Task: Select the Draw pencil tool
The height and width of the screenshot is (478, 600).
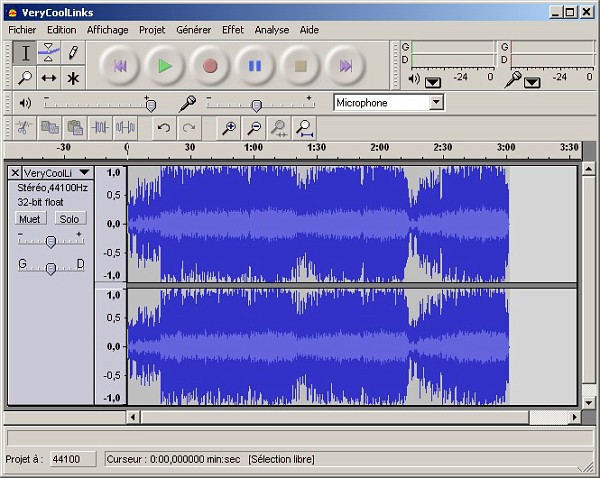Action: click(x=73, y=53)
